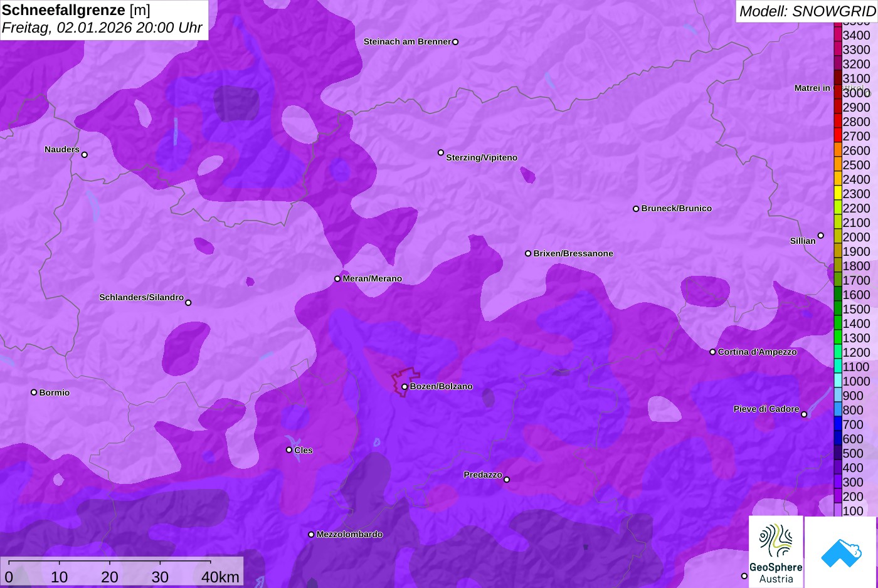Click the Cles marker dot
The height and width of the screenshot is (588, 878).
pos(289,450)
